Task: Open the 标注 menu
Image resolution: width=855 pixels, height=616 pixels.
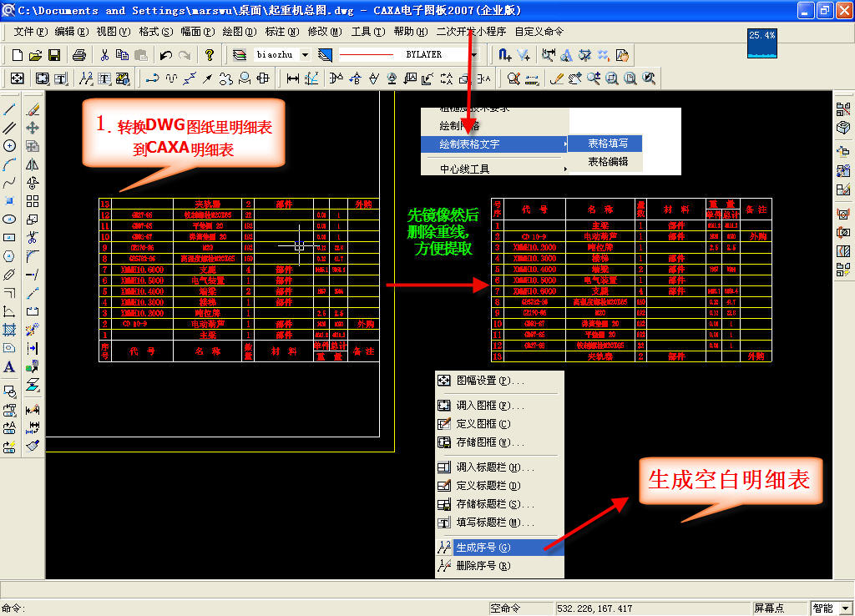Action: (282, 32)
